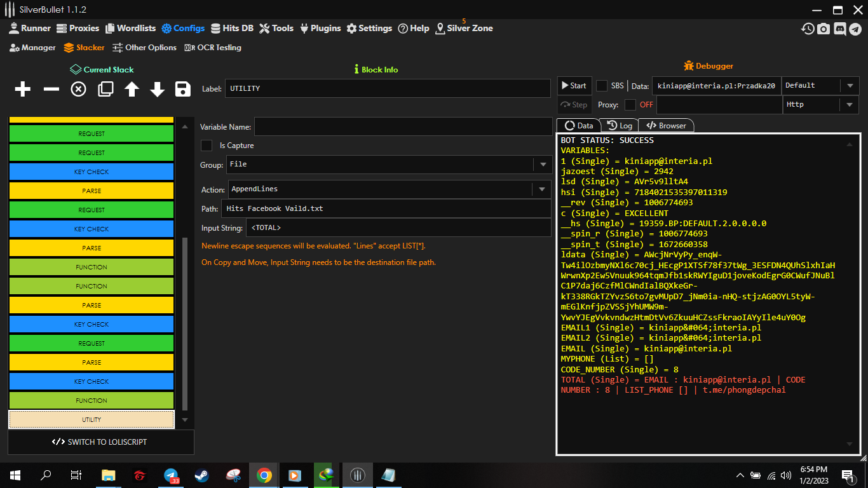868x488 pixels.
Task: Click SWITCH TO LOLISCRIPT button
Action: coord(101,442)
